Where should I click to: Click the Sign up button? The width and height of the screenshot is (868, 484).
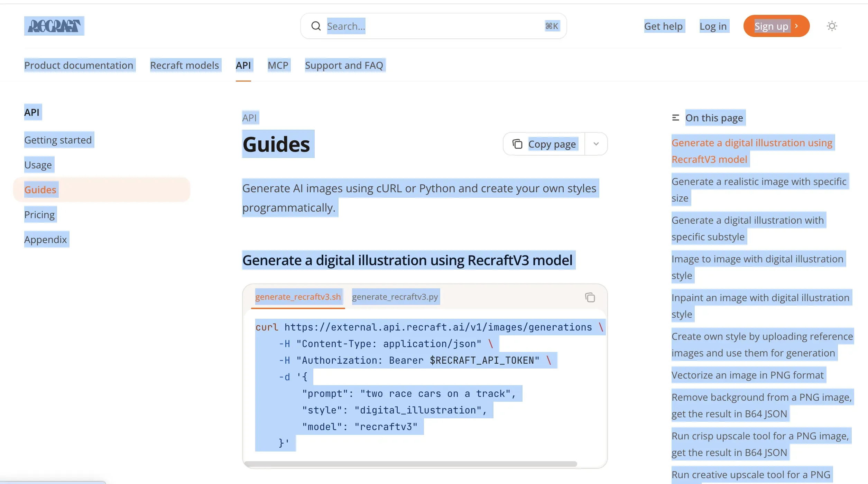pos(776,26)
